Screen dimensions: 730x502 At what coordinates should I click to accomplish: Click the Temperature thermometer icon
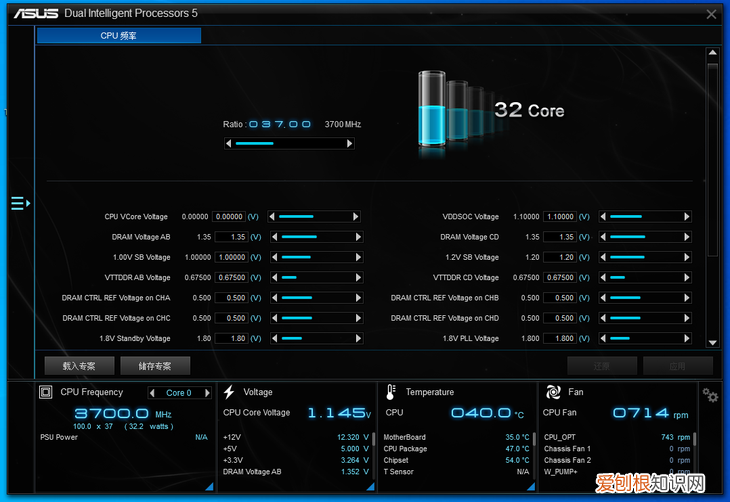[391, 392]
